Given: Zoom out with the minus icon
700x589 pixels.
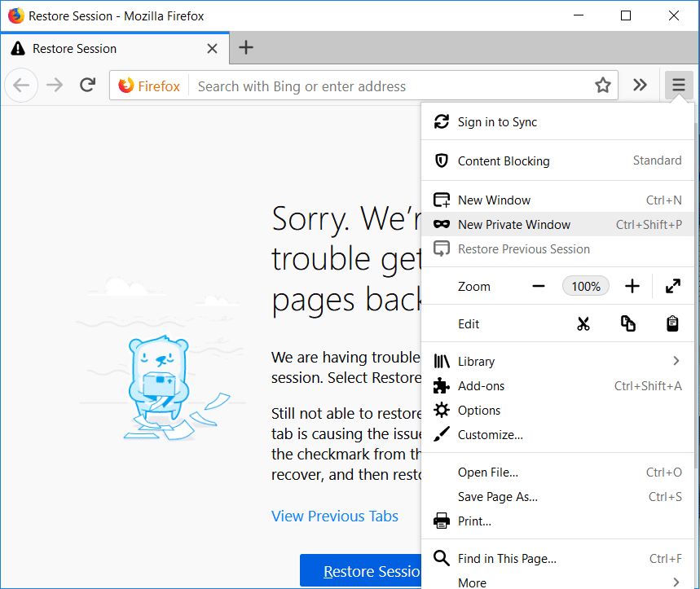Looking at the screenshot, I should [x=538, y=286].
